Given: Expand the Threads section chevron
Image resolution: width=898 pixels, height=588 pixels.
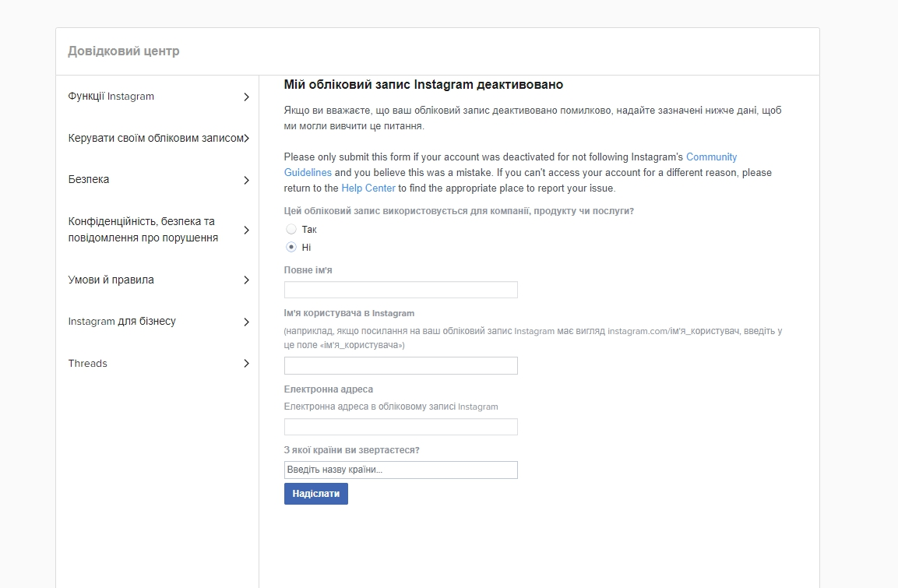Looking at the screenshot, I should (x=246, y=364).
